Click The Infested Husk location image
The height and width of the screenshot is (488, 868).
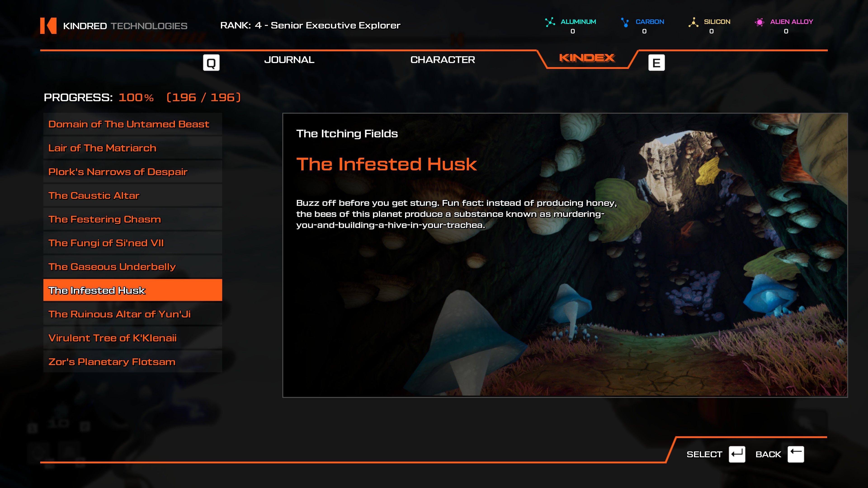click(x=565, y=255)
